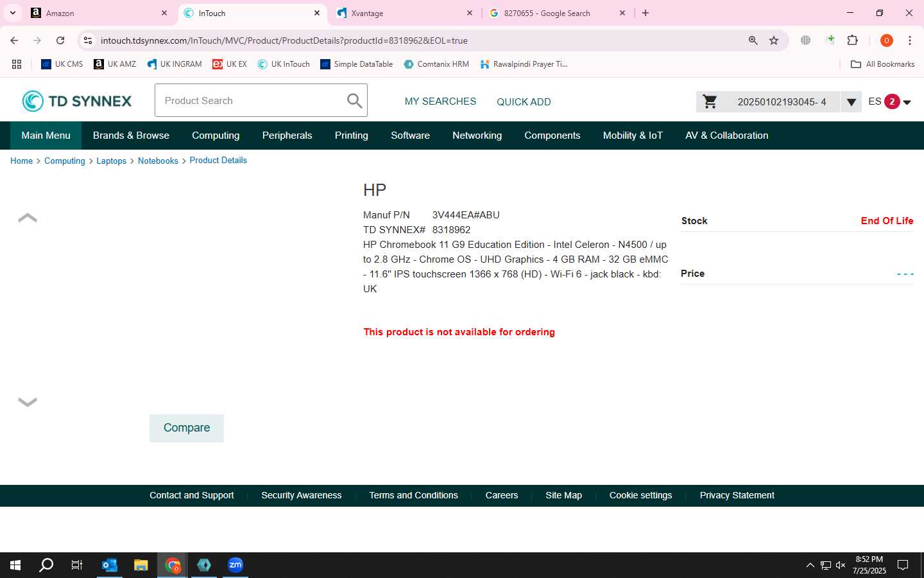
Task: Open UK CMS bookmark
Action: (x=62, y=64)
